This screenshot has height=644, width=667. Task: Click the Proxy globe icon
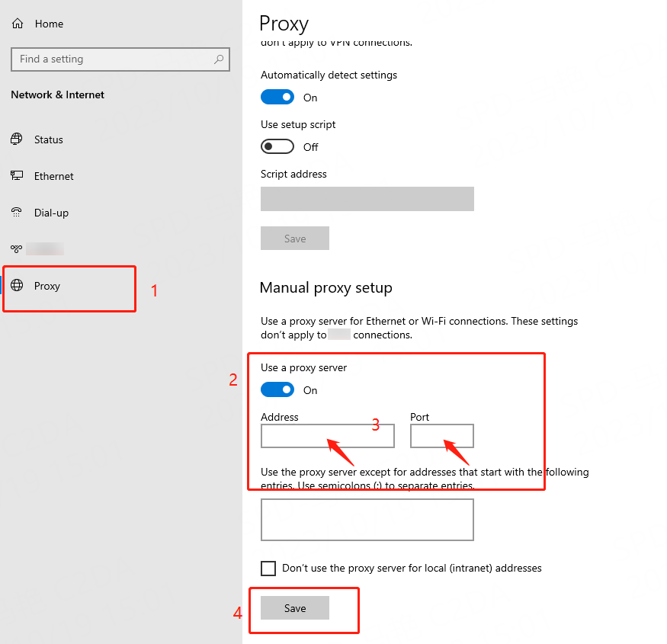click(x=17, y=286)
